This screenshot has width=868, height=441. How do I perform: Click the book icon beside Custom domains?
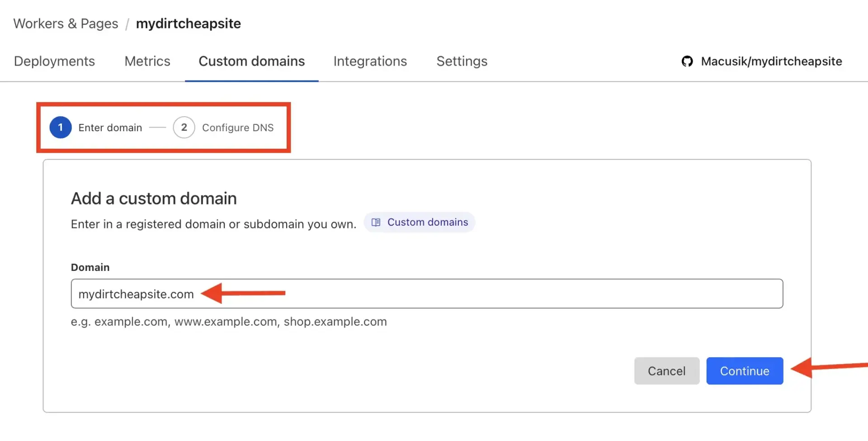376,222
